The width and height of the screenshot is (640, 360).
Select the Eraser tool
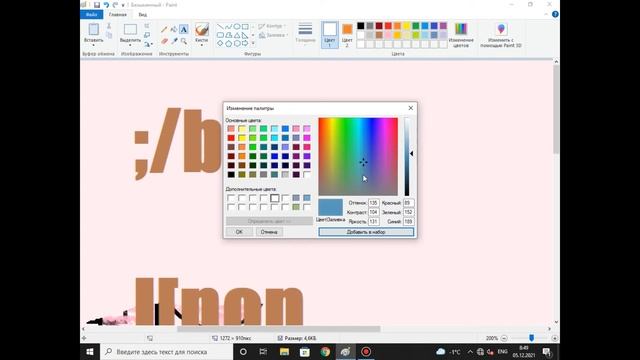point(164,41)
